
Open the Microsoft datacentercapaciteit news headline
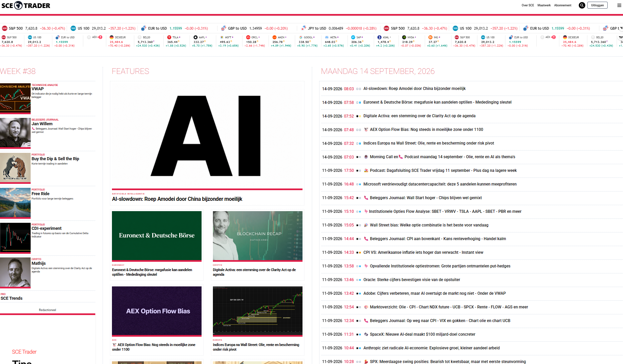[440, 184]
